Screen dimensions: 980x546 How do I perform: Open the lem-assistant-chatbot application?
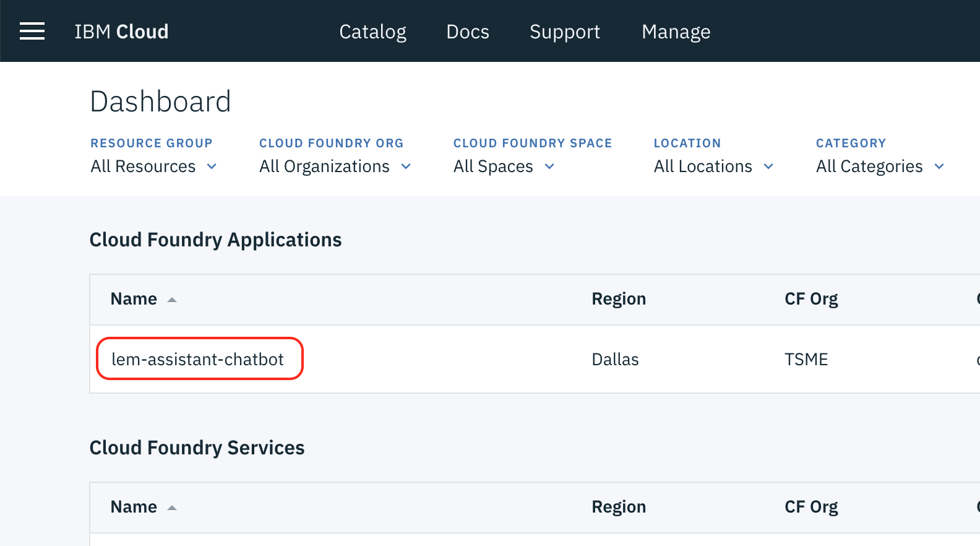(x=198, y=360)
